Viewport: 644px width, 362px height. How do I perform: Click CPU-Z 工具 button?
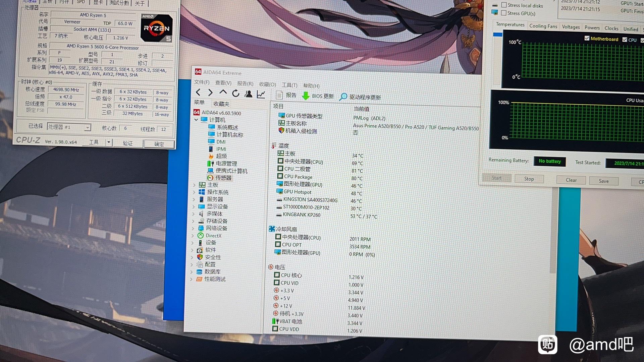click(x=94, y=142)
